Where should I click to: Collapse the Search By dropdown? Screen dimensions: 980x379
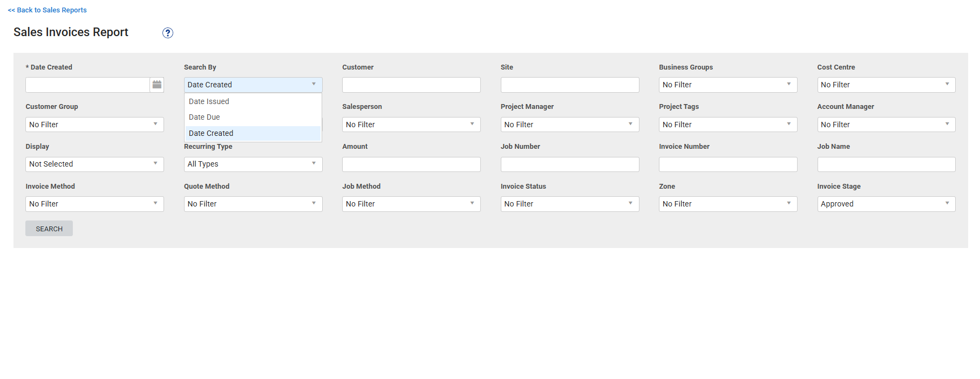[x=253, y=85]
